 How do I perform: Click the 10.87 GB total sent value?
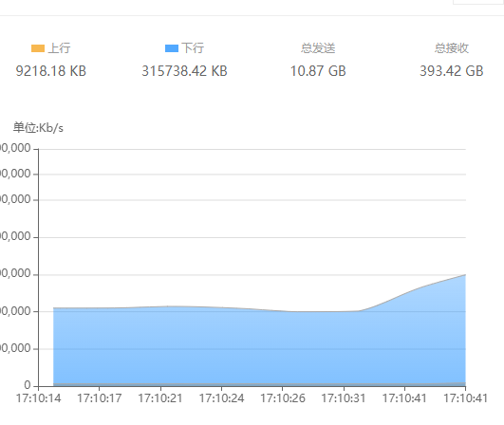(x=318, y=71)
